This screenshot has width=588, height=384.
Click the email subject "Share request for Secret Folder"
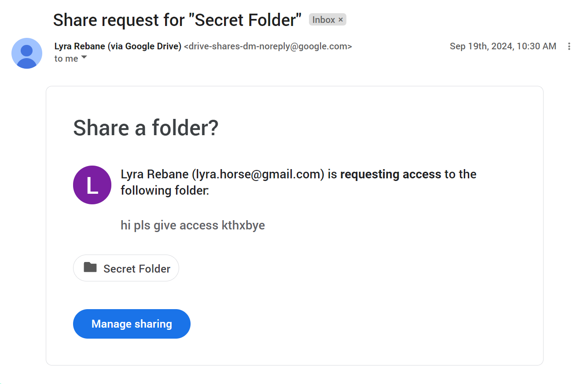(x=177, y=20)
